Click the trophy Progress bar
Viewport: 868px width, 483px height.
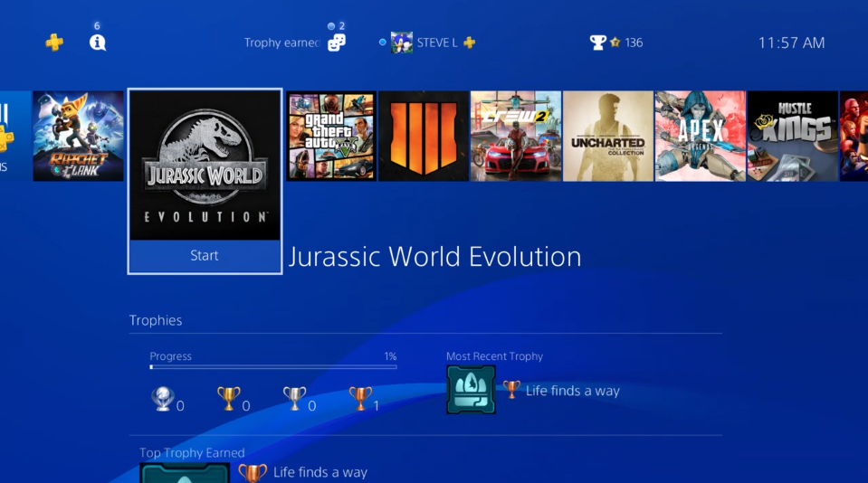[x=273, y=367]
